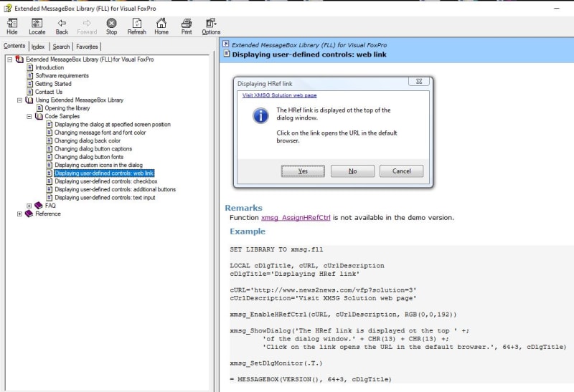The height and width of the screenshot is (392, 574).
Task: Open Displaying user-defined controls: checkbox topic
Action: pos(105,181)
